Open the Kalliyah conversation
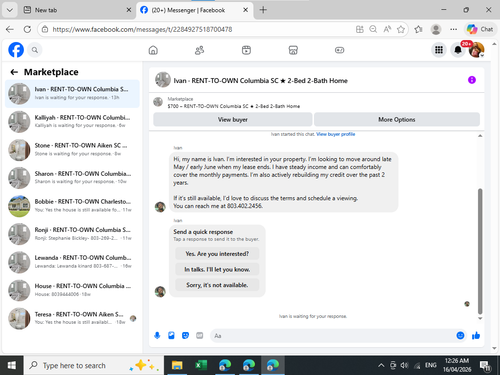This screenshot has width=500, height=375. point(72,122)
